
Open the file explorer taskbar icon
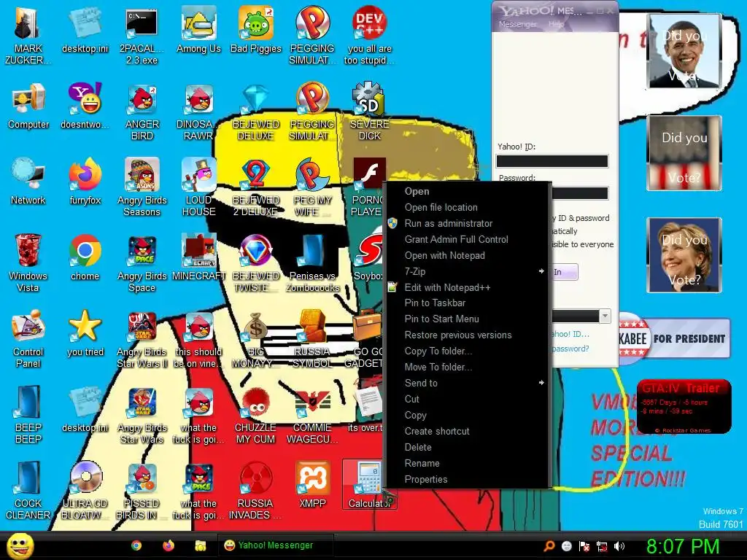[200, 545]
